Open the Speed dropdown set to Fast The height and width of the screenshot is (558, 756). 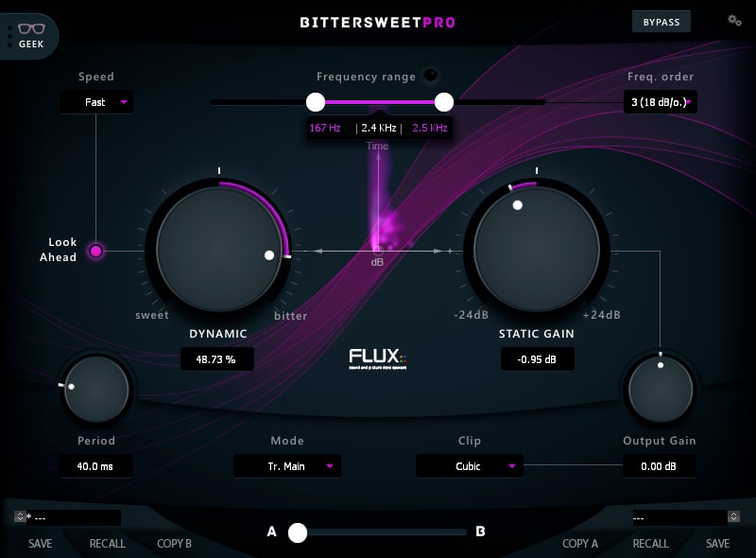click(96, 101)
